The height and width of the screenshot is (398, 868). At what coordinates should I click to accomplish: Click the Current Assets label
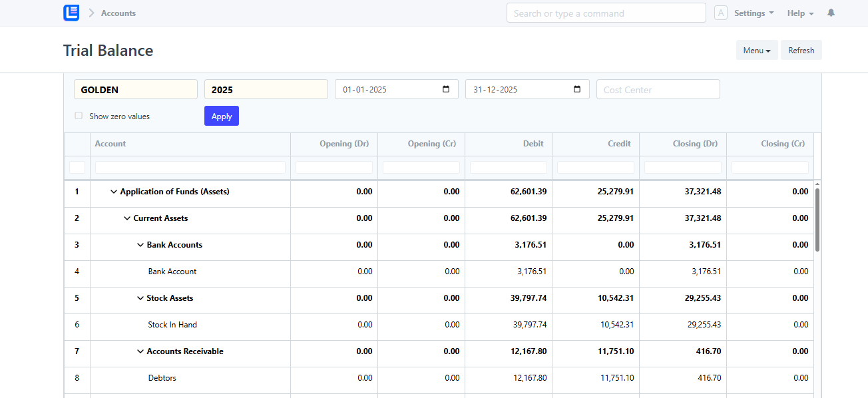pos(160,218)
